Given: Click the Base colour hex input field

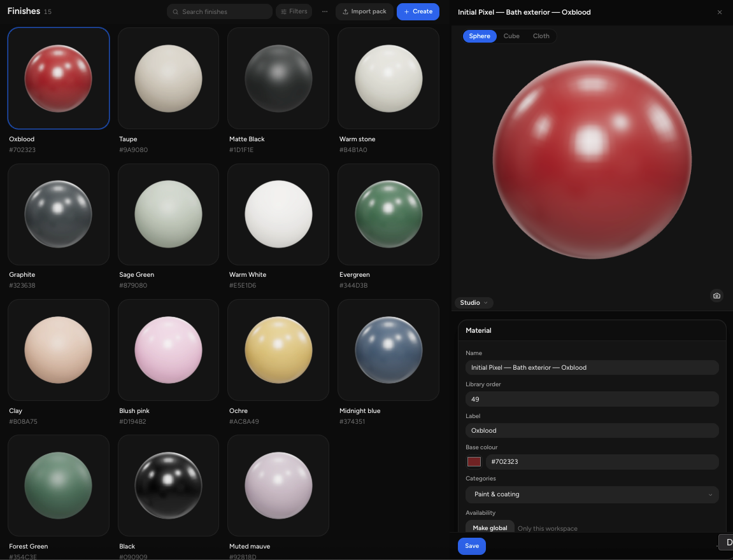Looking at the screenshot, I should 602,461.
